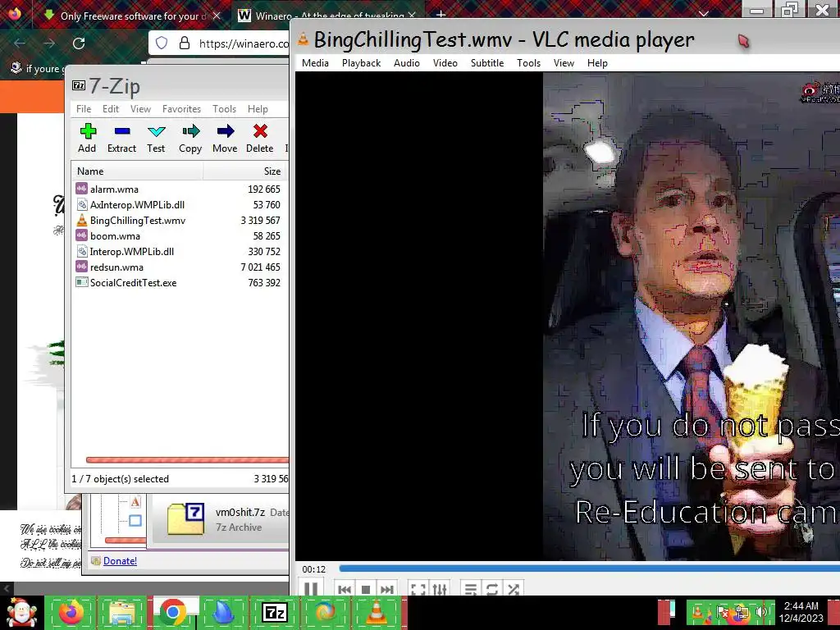This screenshot has height=630, width=840.
Task: Open Firefox from the taskbar
Action: point(71,613)
